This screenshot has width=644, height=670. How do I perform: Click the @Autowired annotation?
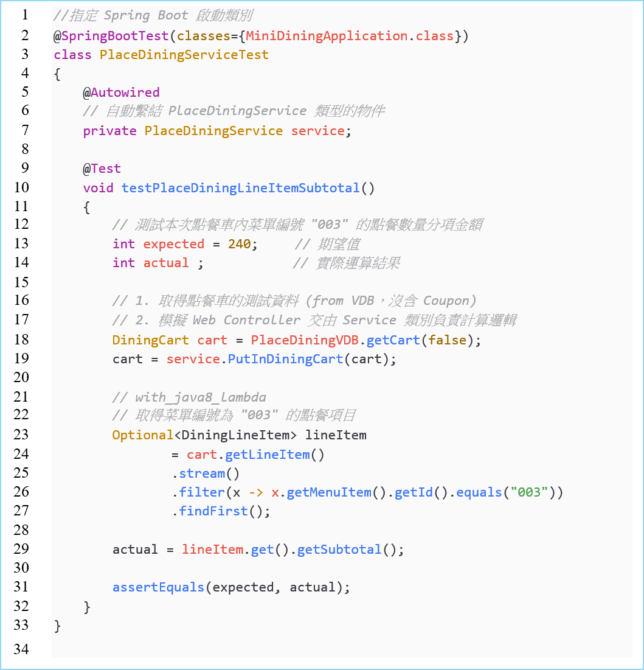(x=121, y=92)
